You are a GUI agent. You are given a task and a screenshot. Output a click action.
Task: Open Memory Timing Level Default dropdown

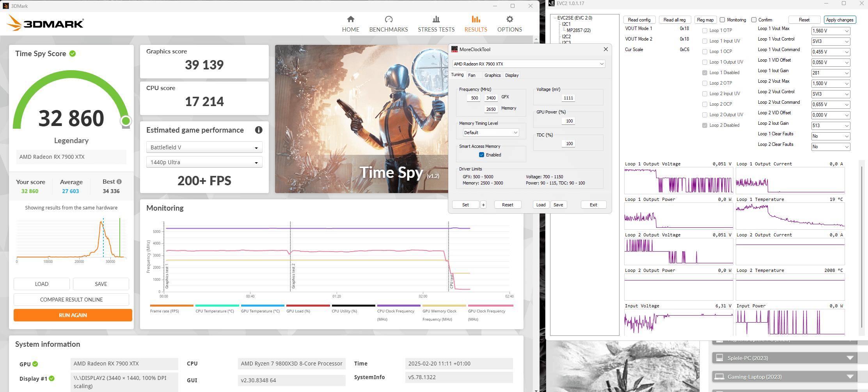point(491,133)
